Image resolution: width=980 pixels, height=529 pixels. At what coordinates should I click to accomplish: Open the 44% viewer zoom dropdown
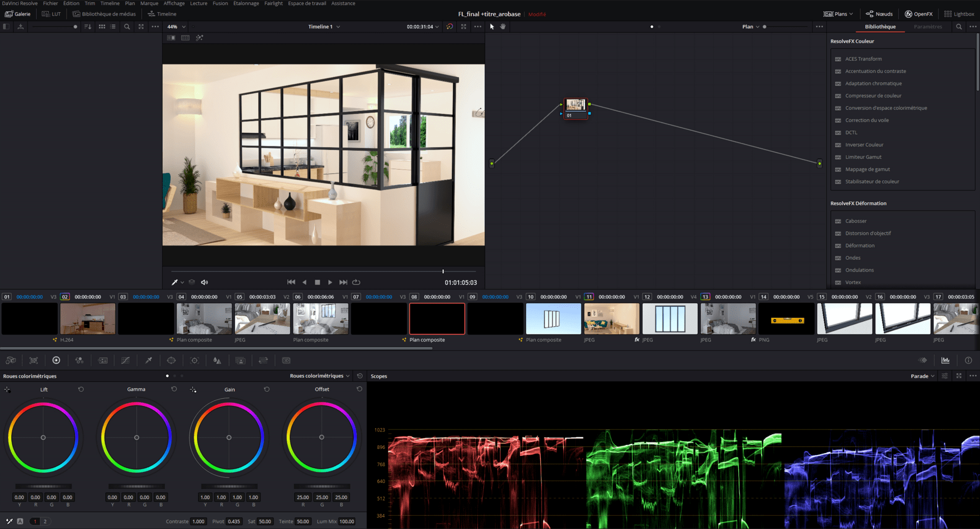pyautogui.click(x=177, y=27)
